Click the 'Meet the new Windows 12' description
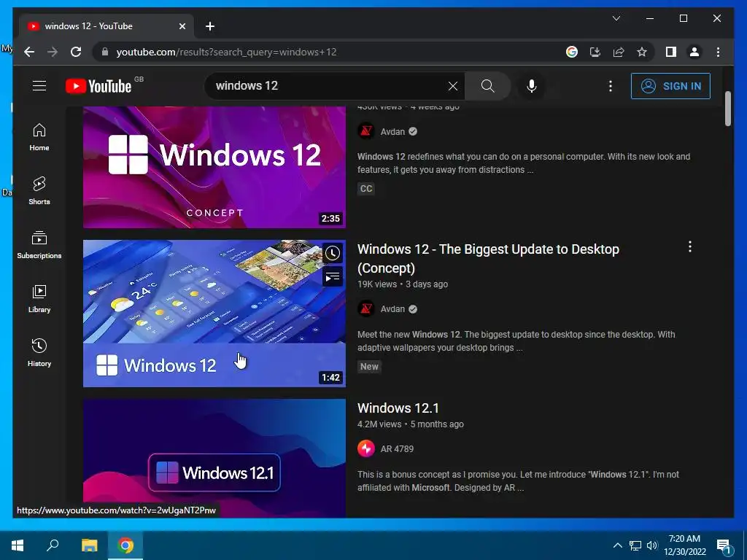Viewport: 747px width, 560px height. pos(516,341)
